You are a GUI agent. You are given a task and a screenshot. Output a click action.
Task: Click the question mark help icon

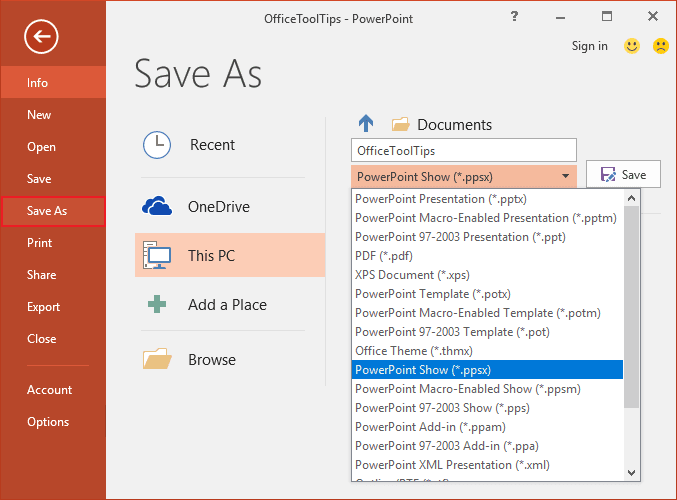514,16
